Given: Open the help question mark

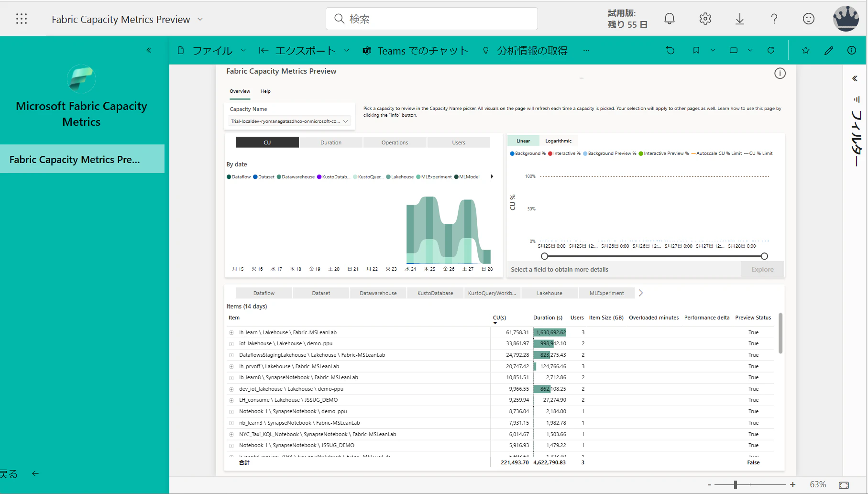Looking at the screenshot, I should coord(774,19).
